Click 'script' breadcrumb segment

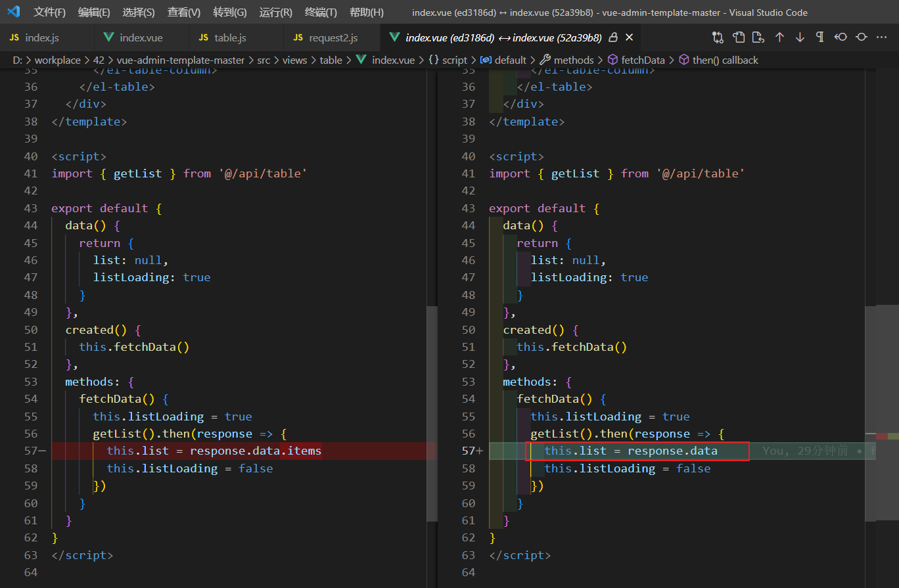point(455,60)
